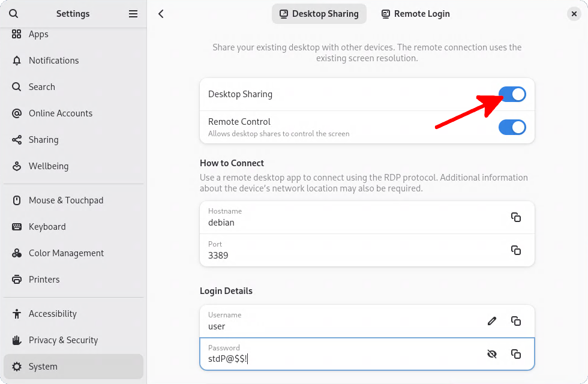The width and height of the screenshot is (588, 384).
Task: Open Privacy & Security settings
Action: pos(63,340)
